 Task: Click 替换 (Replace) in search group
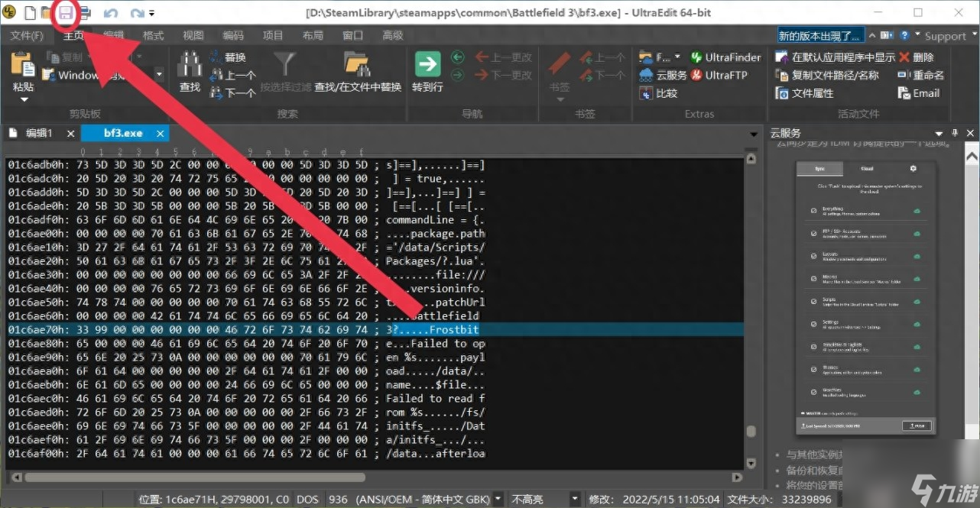[227, 57]
